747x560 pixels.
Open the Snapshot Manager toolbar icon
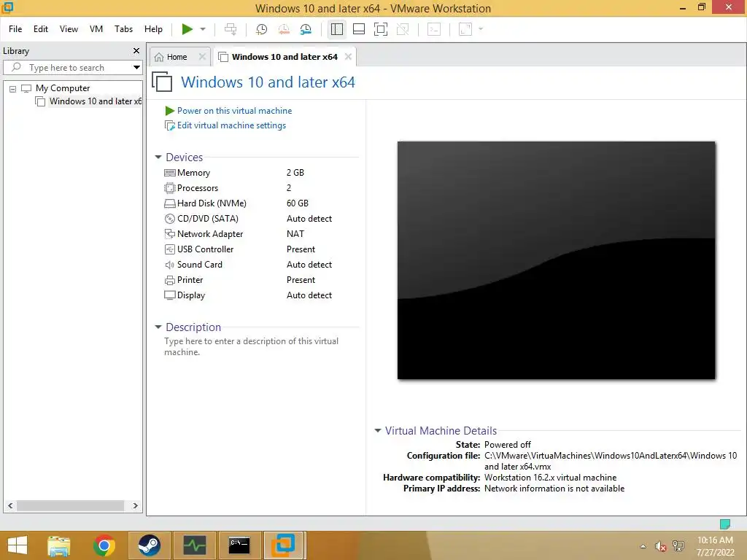(x=306, y=29)
